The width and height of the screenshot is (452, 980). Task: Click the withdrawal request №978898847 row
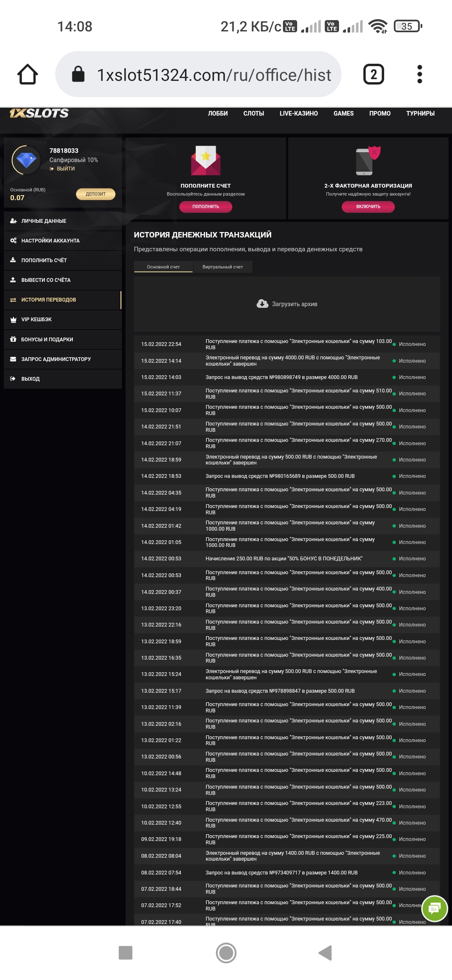point(287,691)
